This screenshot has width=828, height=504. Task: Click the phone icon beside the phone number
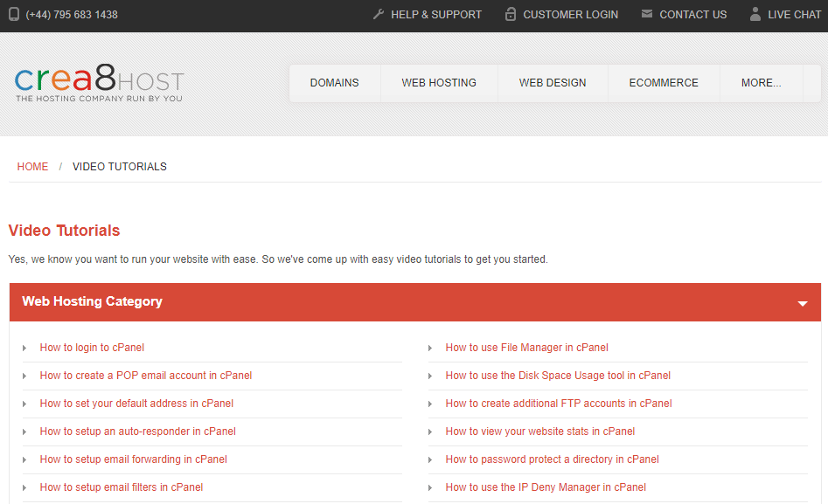[14, 14]
